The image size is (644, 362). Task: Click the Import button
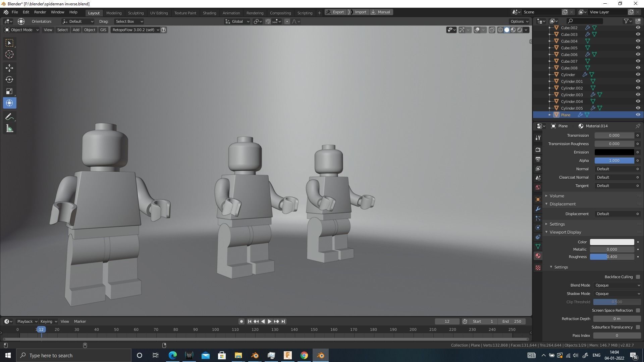(x=358, y=12)
